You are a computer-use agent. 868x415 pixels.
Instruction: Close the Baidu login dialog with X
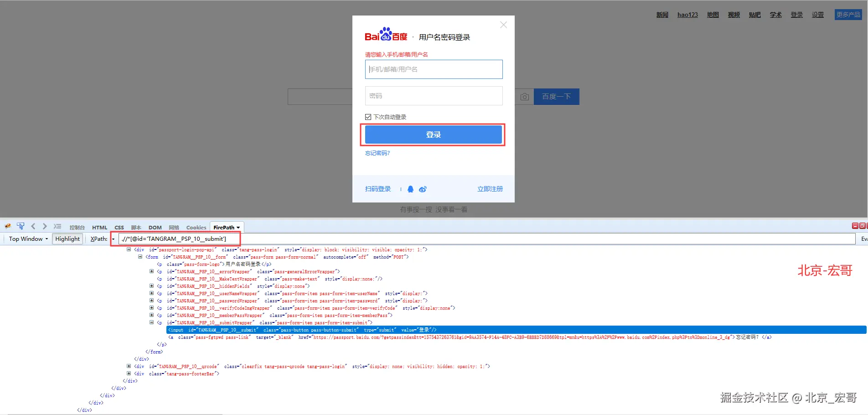pos(503,25)
